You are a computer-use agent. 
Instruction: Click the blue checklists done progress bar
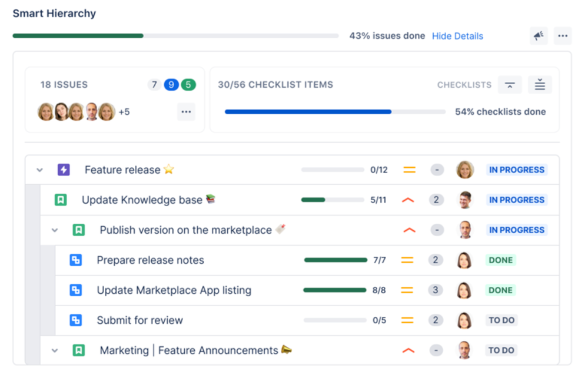pyautogui.click(x=335, y=112)
